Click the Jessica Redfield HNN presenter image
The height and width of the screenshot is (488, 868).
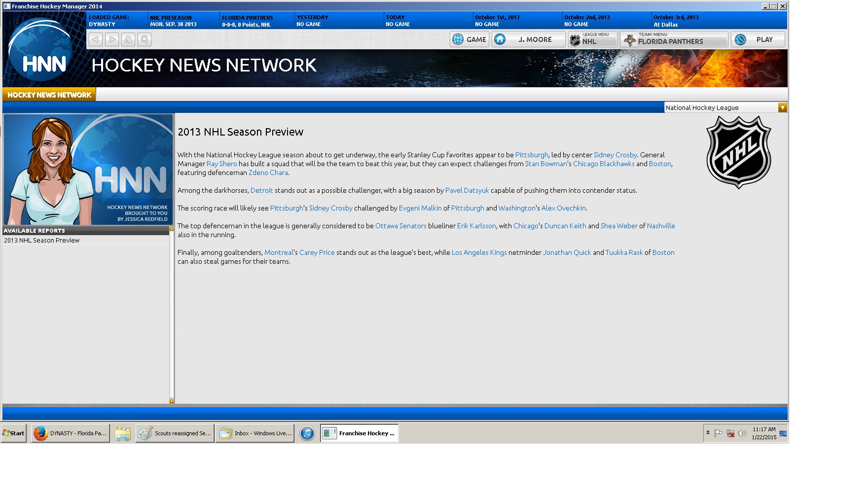click(88, 170)
